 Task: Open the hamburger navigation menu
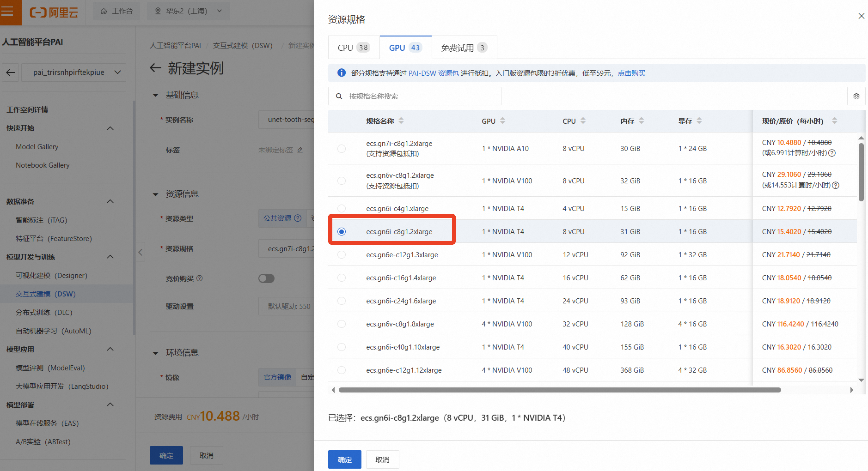[8, 11]
